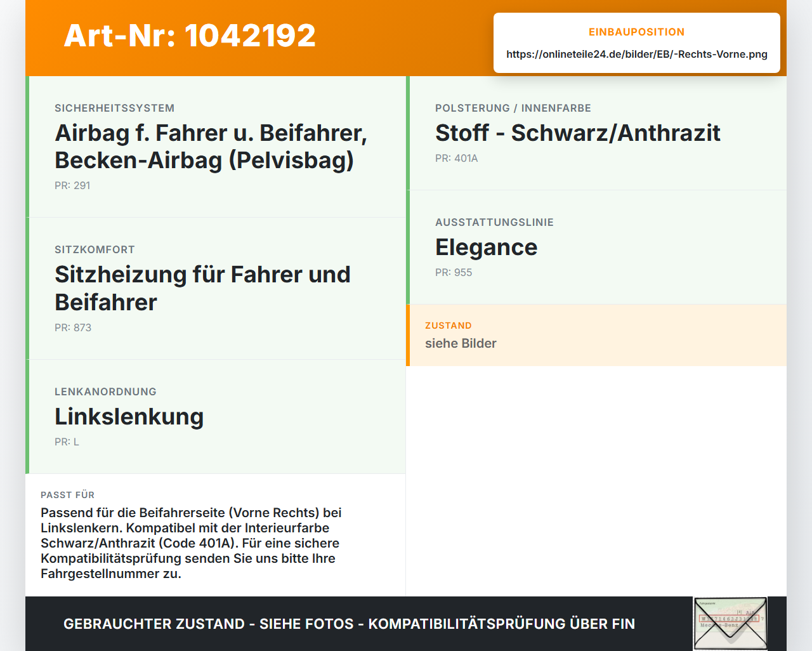Click the AUSSTATTUNGSLINIE label
This screenshot has height=651, width=812.
tap(494, 222)
